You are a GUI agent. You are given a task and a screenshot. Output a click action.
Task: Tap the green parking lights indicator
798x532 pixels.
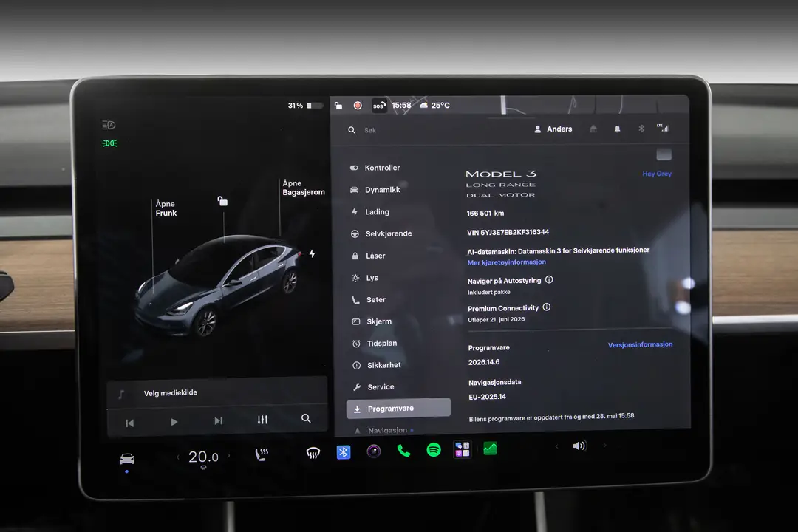coord(109,143)
